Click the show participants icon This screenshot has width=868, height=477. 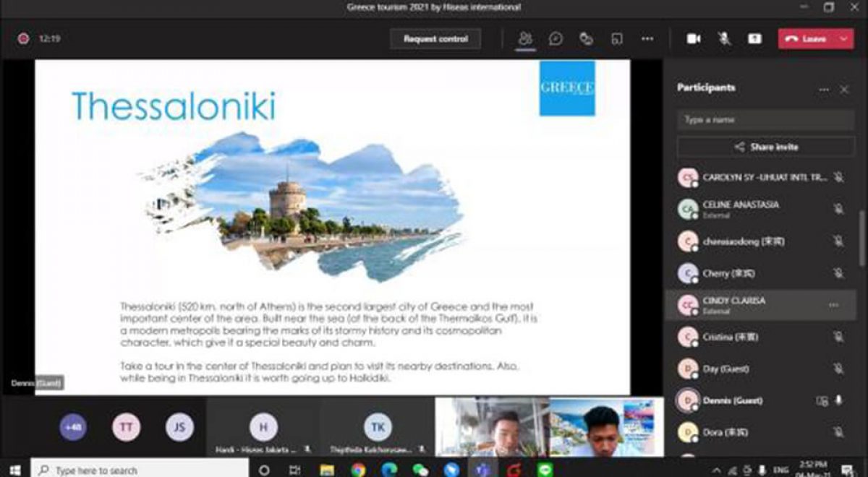click(526, 39)
